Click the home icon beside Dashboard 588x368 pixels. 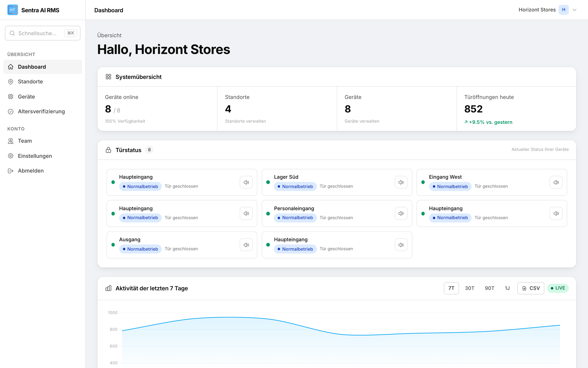[11, 67]
